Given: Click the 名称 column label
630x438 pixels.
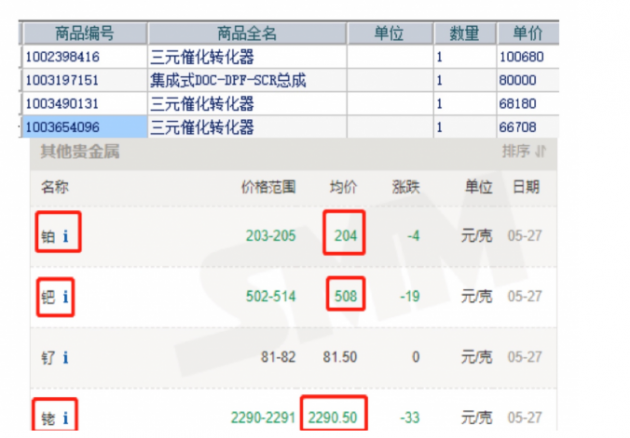Looking at the screenshot, I should point(55,187).
